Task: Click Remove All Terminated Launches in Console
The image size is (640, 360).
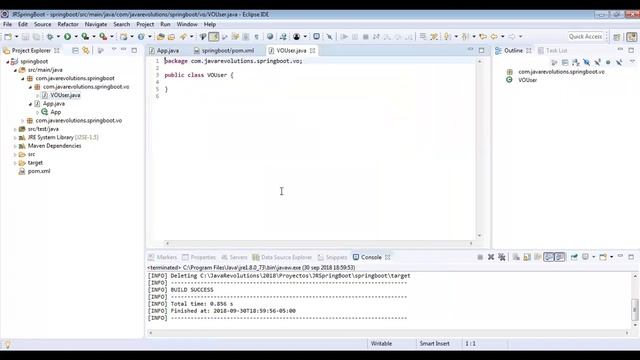Action: coord(502,257)
